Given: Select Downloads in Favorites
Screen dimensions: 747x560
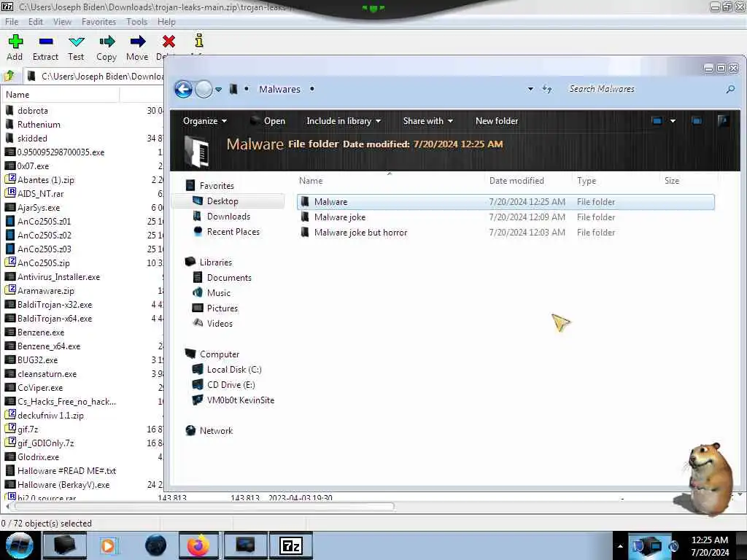Looking at the screenshot, I should coord(228,216).
